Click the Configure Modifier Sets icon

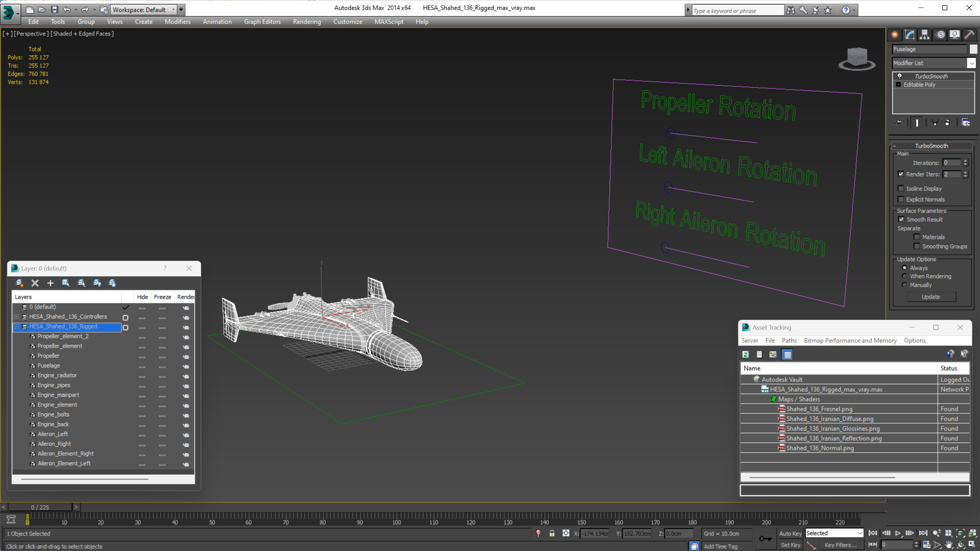click(966, 123)
